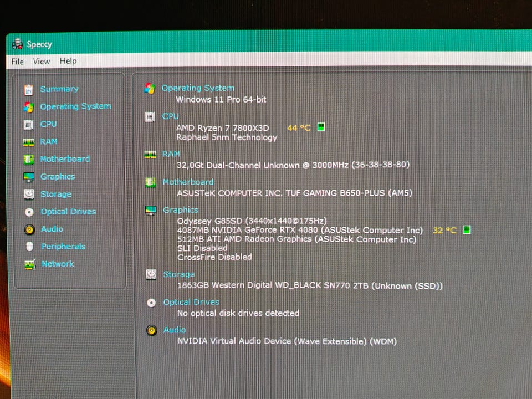Click the Graphics monitor icon in sidebar
Screen dimensions: 532x399
(x=29, y=177)
